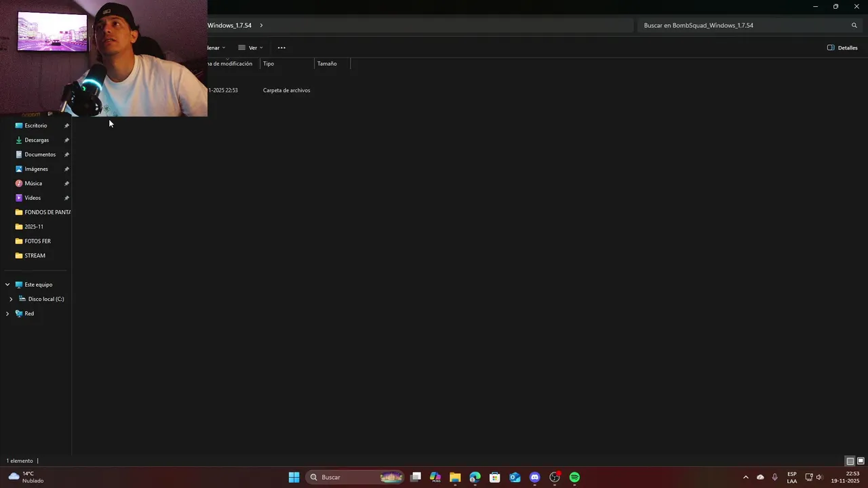Open OBS Studio from the taskbar

click(555, 477)
